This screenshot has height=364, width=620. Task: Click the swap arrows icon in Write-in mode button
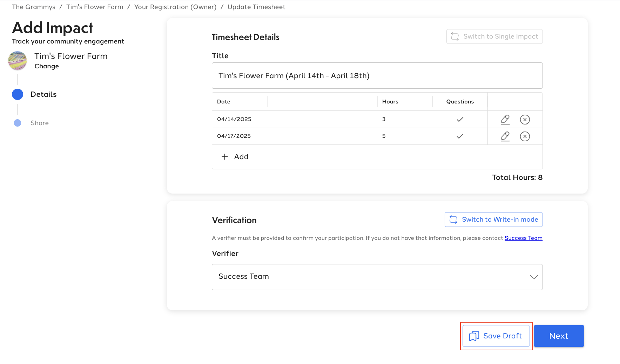click(453, 220)
